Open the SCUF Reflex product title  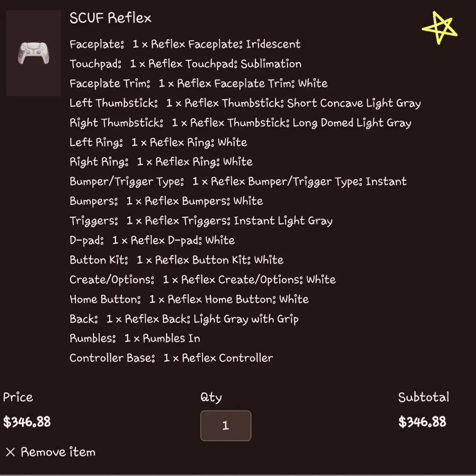tap(110, 18)
